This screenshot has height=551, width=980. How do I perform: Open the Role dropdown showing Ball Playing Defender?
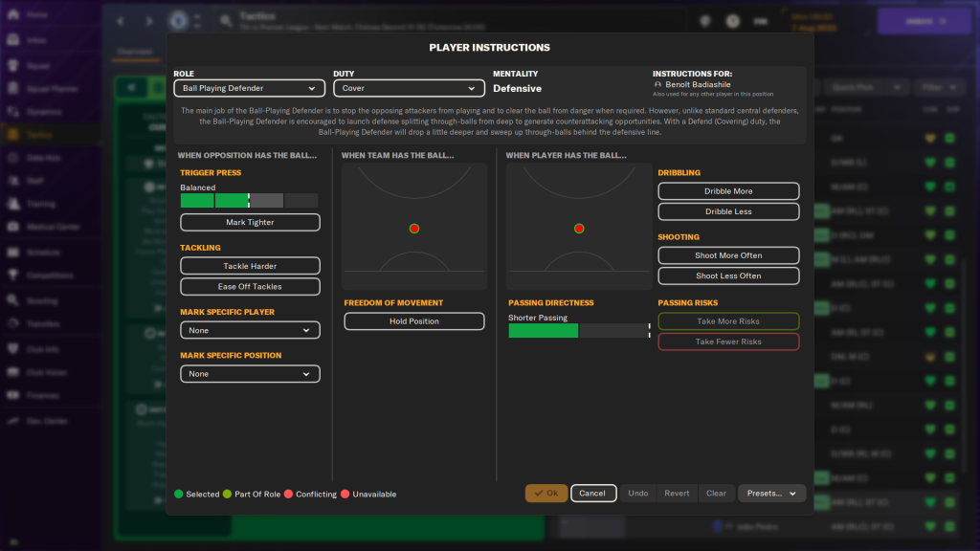(x=250, y=88)
